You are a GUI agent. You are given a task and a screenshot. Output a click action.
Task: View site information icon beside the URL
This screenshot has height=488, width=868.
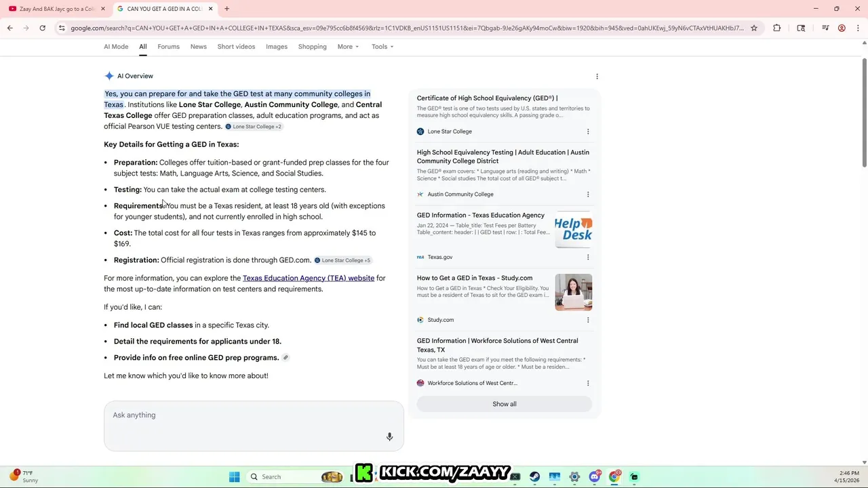tap(62, 28)
